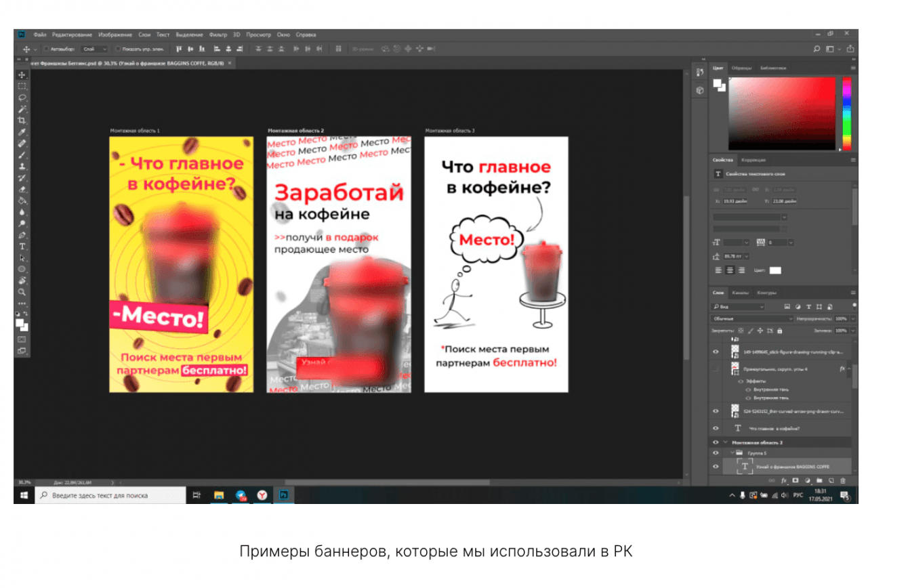This screenshot has height=588, width=908.
Task: Switch to the Коррекция tab
Action: pyautogui.click(x=754, y=160)
